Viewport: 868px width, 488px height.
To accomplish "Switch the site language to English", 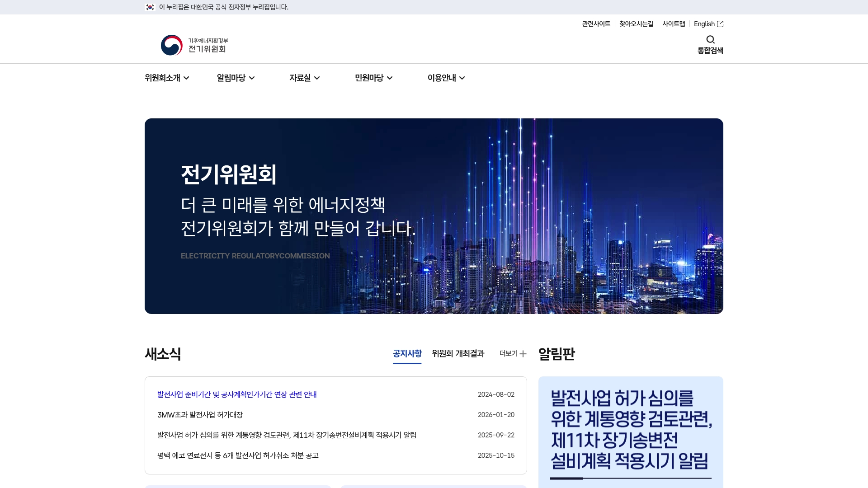I will pos(704,24).
